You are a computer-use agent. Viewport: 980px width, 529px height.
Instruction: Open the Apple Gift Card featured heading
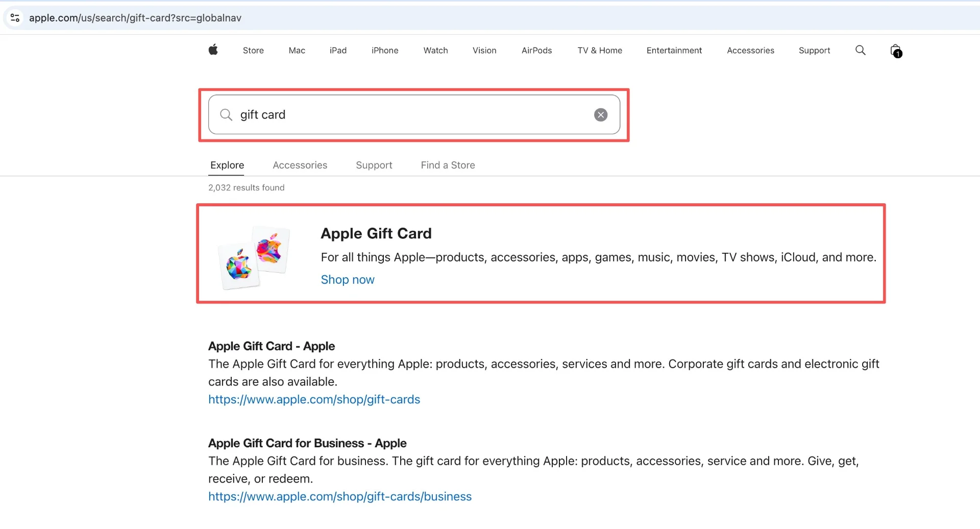pos(376,233)
